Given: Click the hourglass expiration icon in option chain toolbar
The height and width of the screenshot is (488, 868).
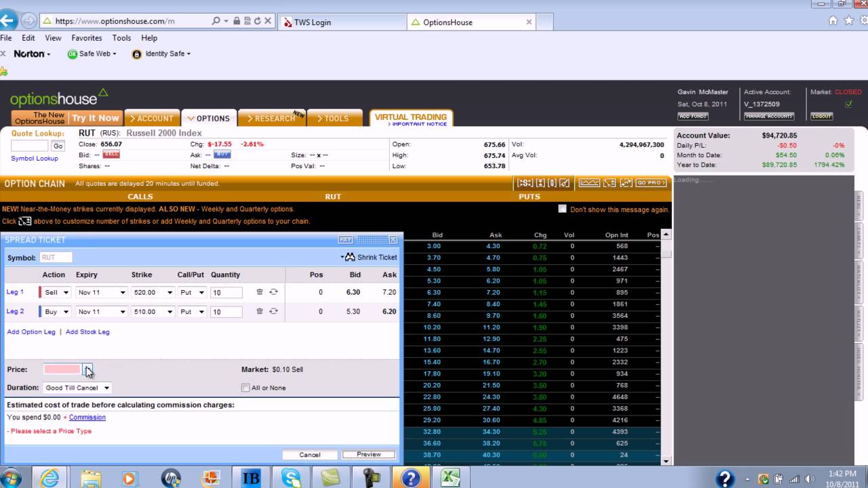Looking at the screenshot, I should pyautogui.click(x=540, y=183).
